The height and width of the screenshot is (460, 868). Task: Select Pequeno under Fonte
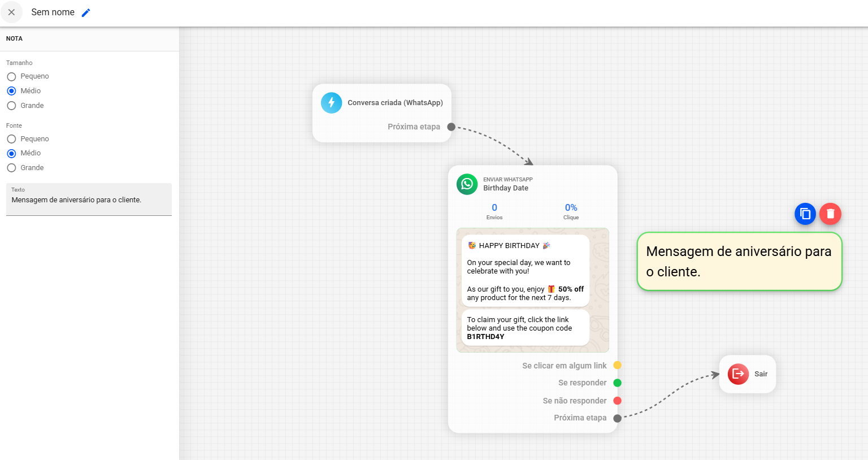pyautogui.click(x=11, y=139)
